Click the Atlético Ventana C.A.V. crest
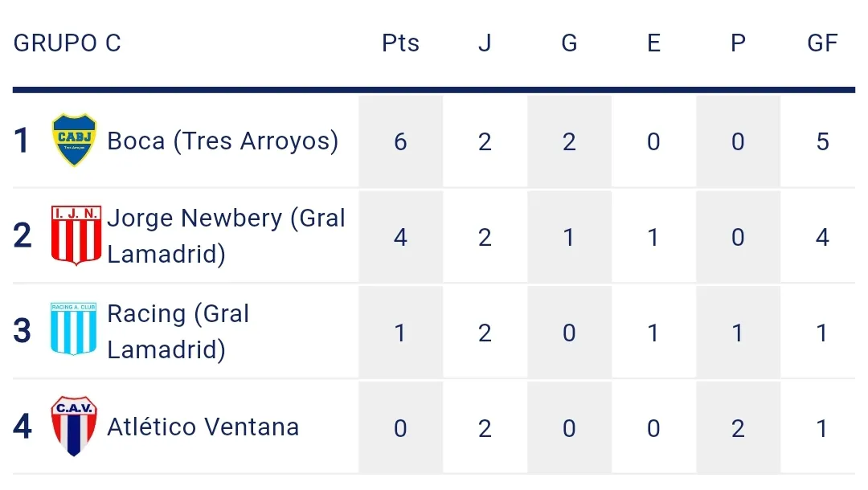 click(x=74, y=426)
